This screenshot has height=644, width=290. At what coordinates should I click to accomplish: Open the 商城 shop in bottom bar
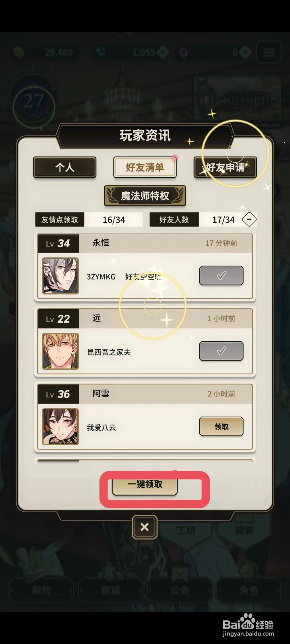click(x=110, y=590)
